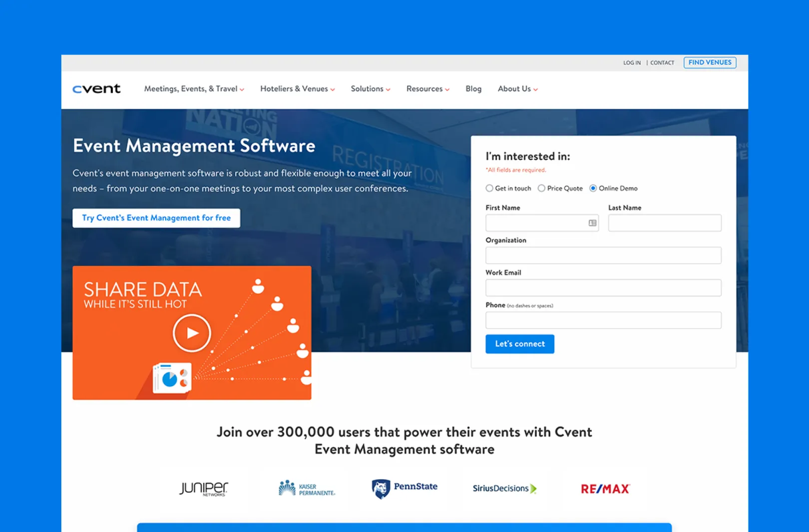This screenshot has height=532, width=809.
Task: Select the Price Quote radio option
Action: tap(541, 188)
